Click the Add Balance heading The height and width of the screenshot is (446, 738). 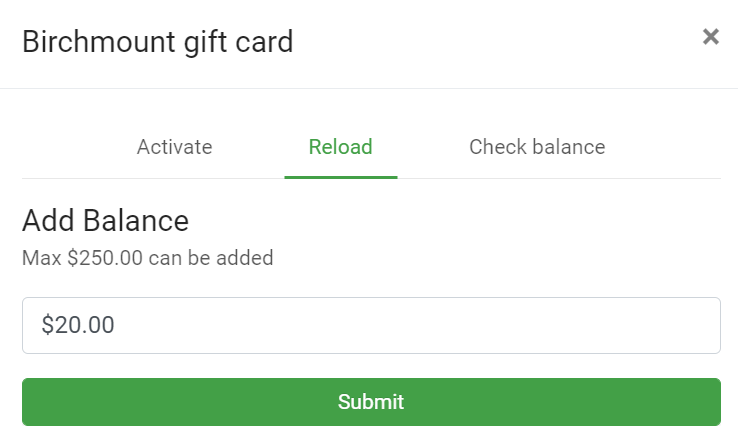[x=105, y=220]
